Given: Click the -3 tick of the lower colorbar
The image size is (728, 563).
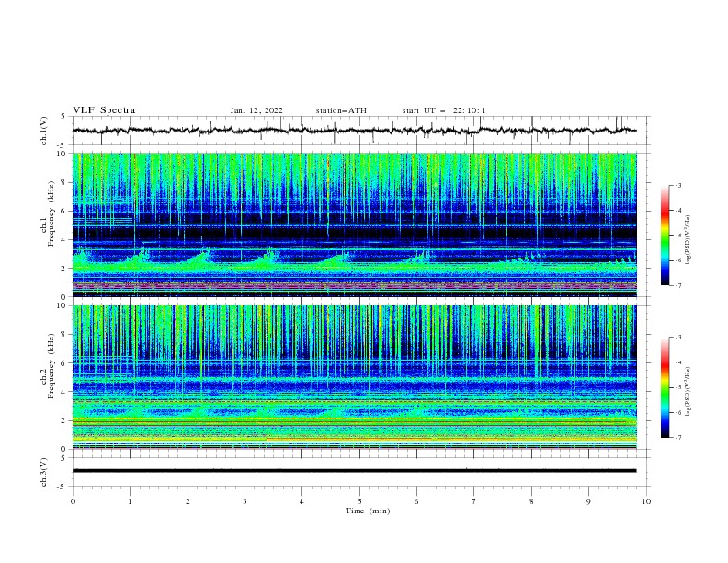Looking at the screenshot, I should (677, 338).
